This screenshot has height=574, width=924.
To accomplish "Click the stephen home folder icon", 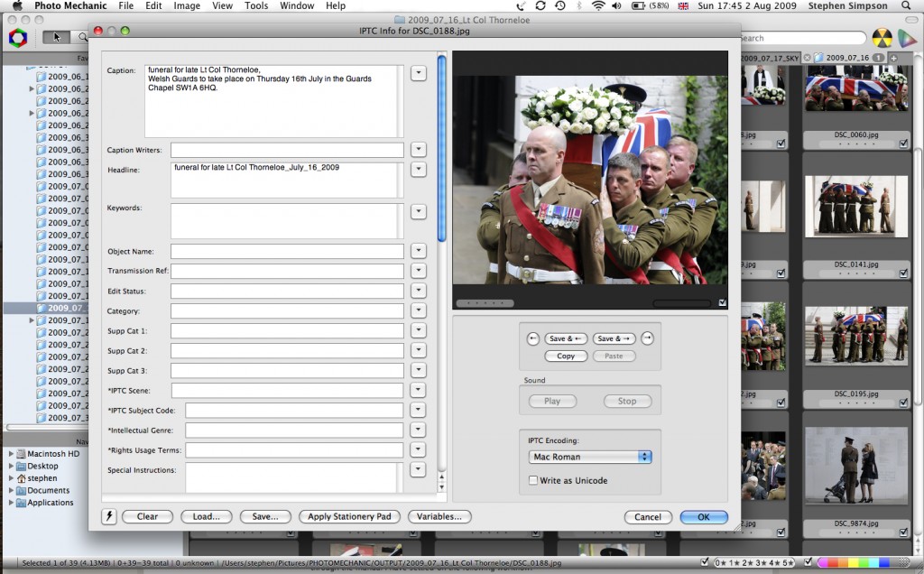I will click(22, 478).
